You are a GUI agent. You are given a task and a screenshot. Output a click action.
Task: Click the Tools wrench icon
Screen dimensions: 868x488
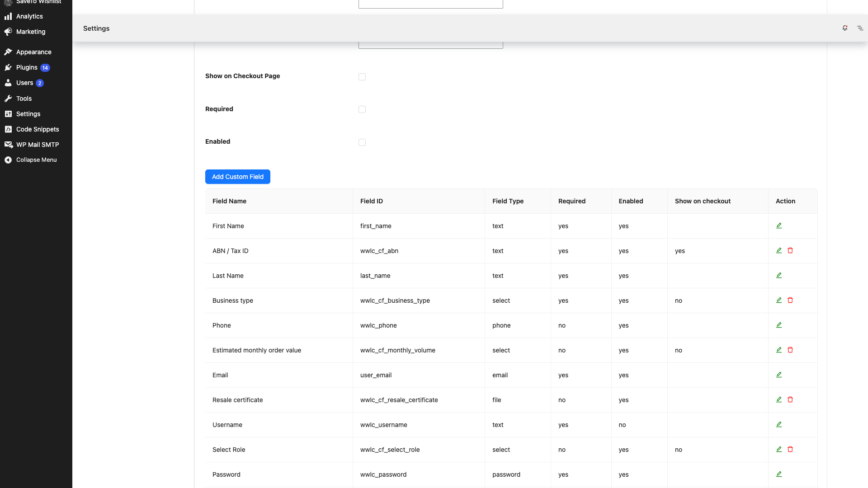coord(8,99)
